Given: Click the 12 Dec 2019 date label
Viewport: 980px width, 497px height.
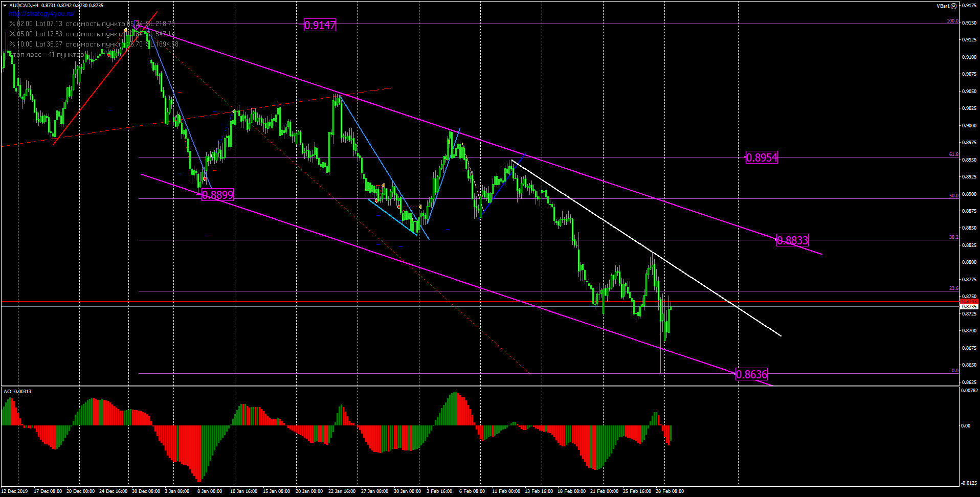Looking at the screenshot, I should coord(15,491).
